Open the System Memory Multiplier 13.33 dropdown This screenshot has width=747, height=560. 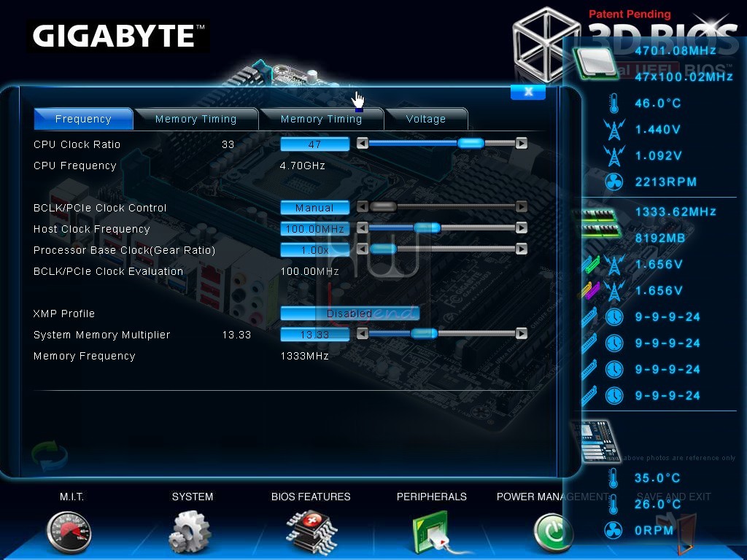coord(315,335)
